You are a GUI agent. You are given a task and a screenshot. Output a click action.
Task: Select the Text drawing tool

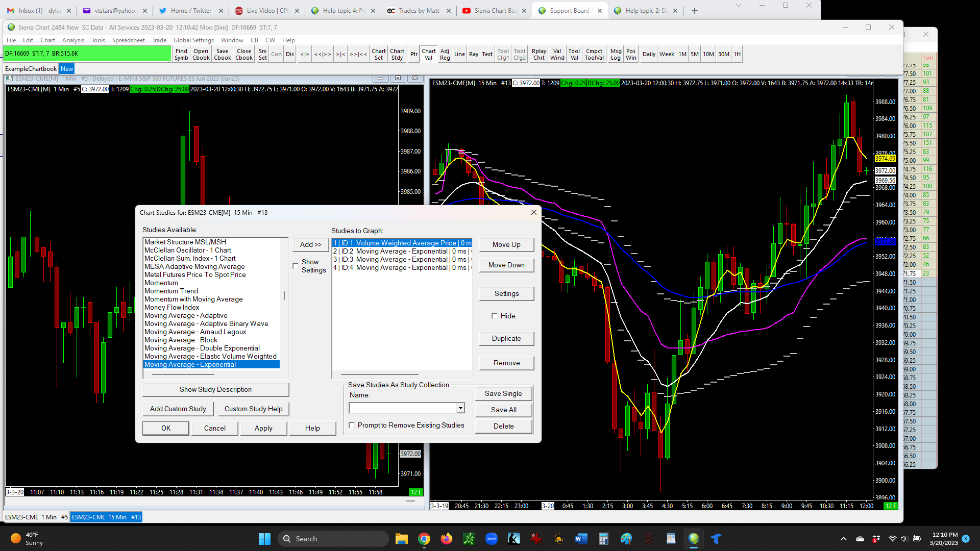[487, 54]
